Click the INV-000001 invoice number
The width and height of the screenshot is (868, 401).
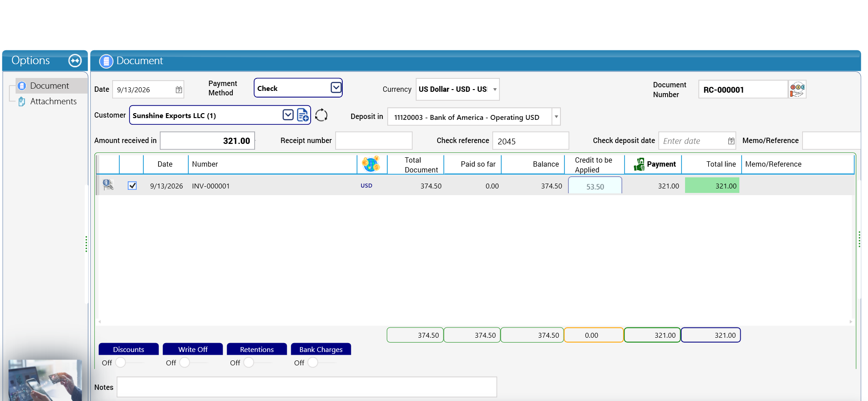click(211, 186)
